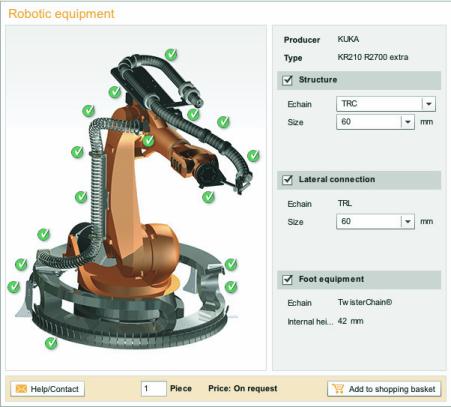Click Add to shopping basket

tap(384, 389)
